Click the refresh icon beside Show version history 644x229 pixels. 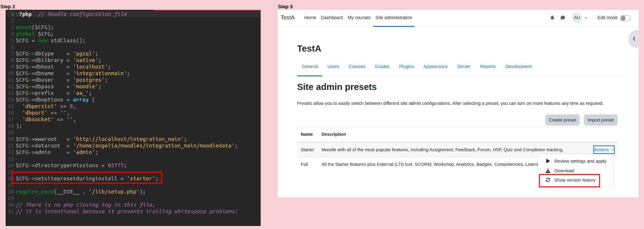click(548, 180)
